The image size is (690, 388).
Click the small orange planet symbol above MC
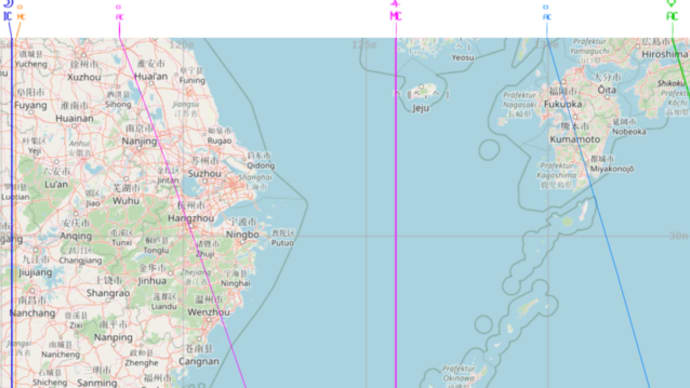(20, 7)
